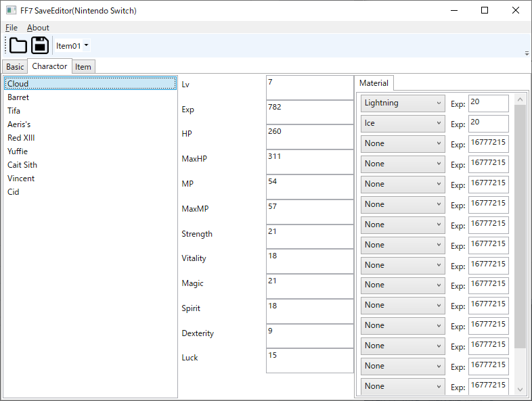Viewport: 532px width, 401px height.
Task: Select Barret in the character list
Action: [x=90, y=97]
